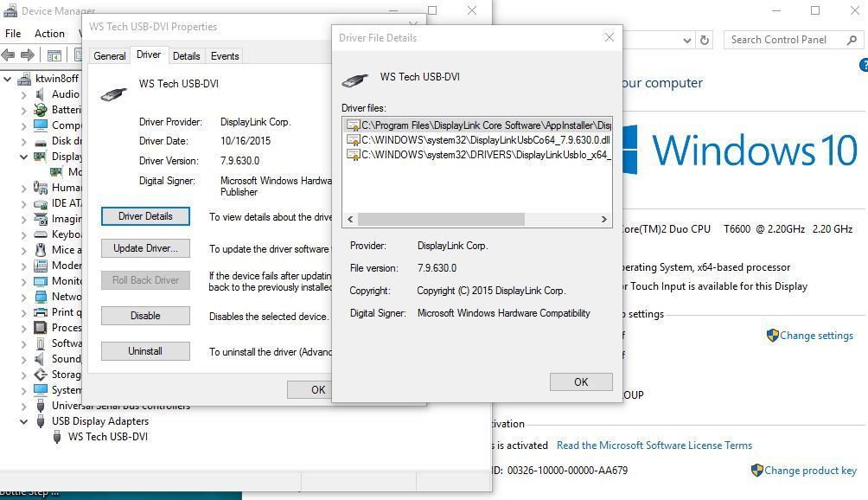868x500 pixels.
Task: Click the Roll Back Driver button
Action: tap(145, 280)
